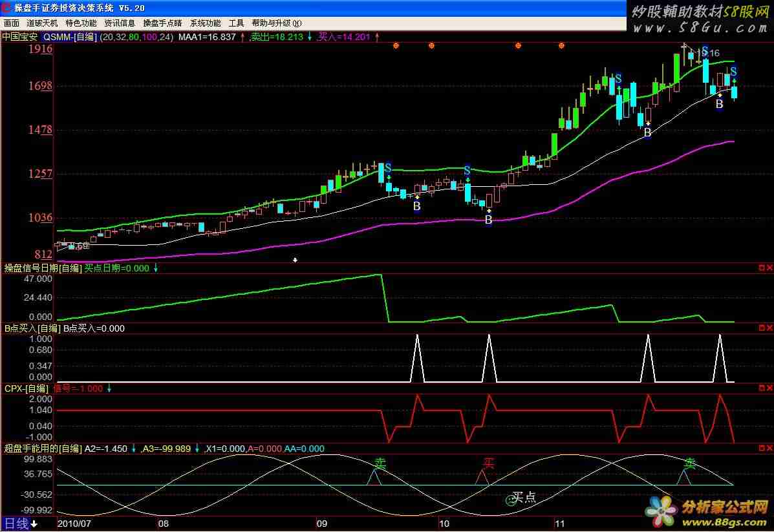Close the B点买入 indicator panel
Viewport: 774px width, 532px height.
click(x=769, y=328)
